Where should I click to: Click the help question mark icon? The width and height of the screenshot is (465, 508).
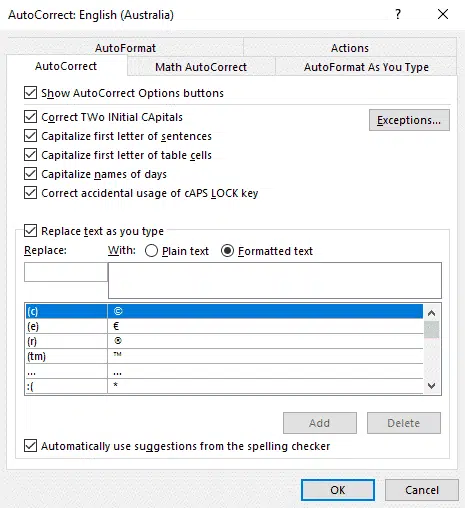tap(398, 14)
